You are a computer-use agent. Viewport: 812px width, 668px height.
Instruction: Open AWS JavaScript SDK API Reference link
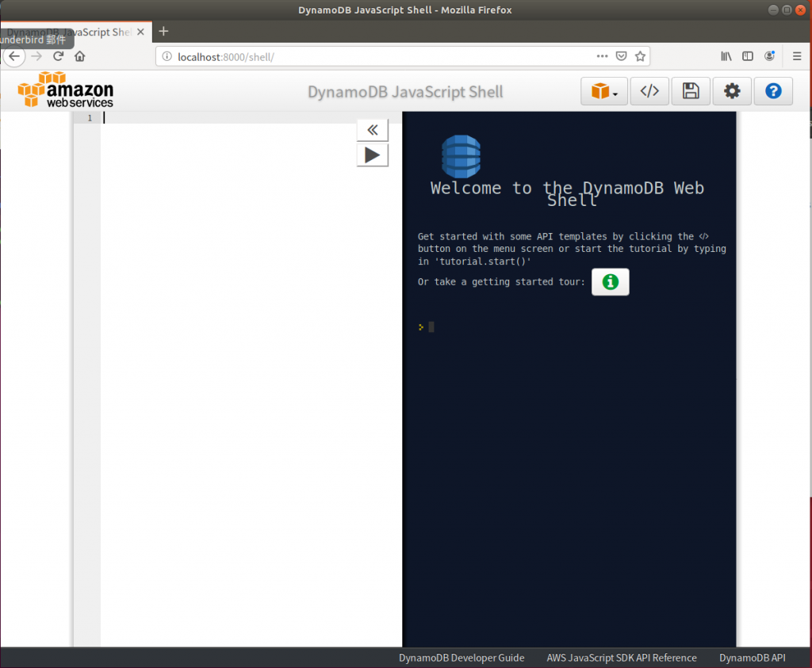(622, 658)
